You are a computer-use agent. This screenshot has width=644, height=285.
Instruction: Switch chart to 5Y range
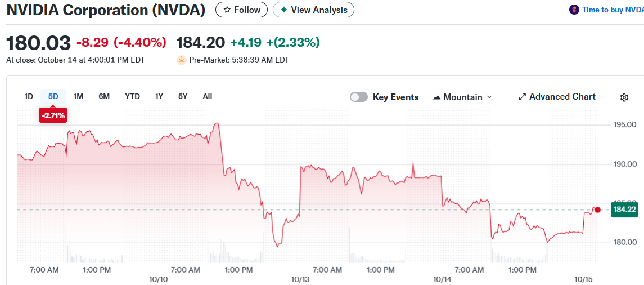coord(183,96)
